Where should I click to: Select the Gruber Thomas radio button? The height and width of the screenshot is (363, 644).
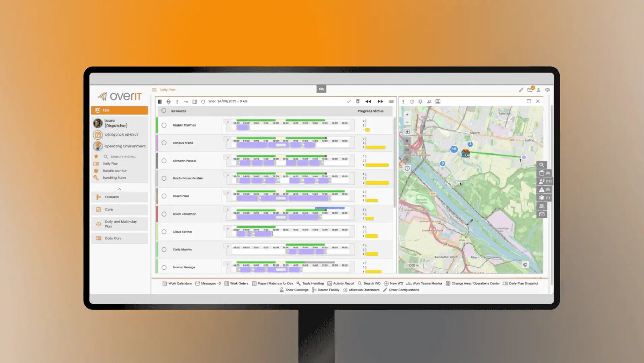coord(164,125)
